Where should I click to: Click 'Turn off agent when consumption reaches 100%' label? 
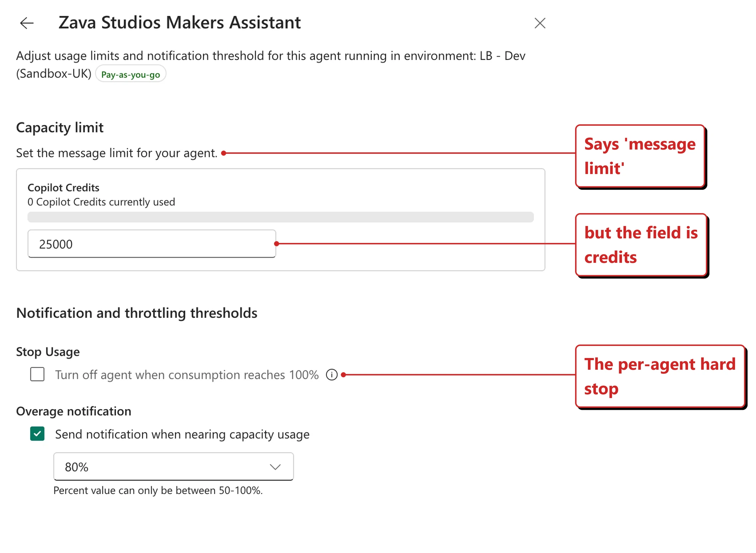pyautogui.click(x=187, y=375)
